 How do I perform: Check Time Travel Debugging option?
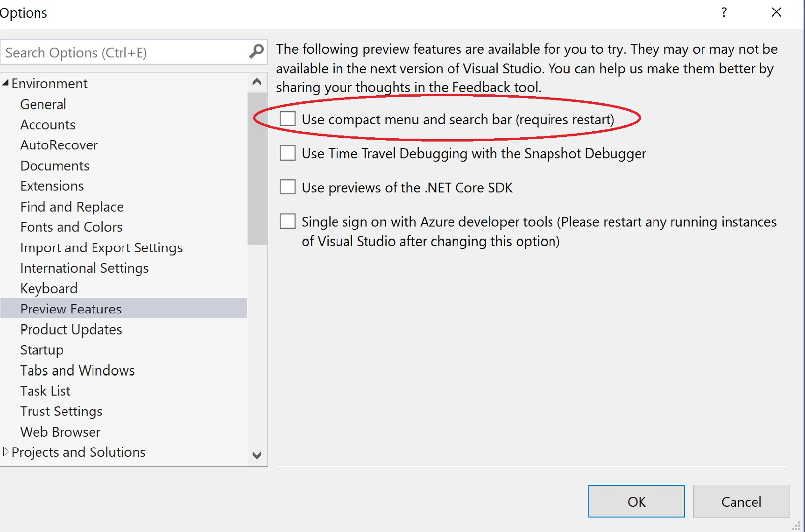288,153
